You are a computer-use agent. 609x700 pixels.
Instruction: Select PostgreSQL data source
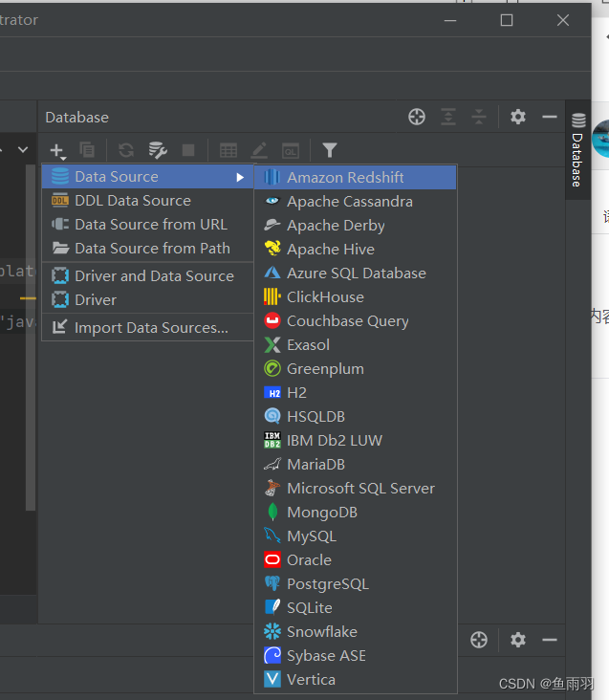click(x=356, y=584)
